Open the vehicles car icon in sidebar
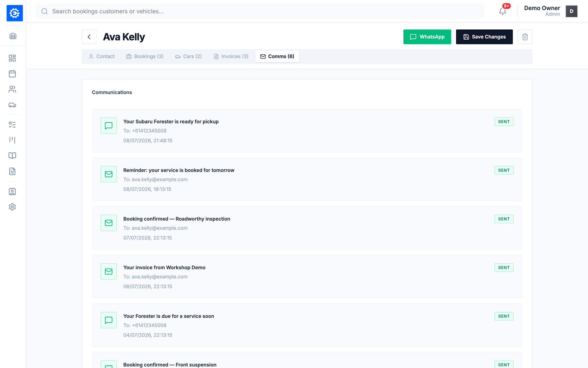Screen dimensions: 588x368 pos(12,105)
